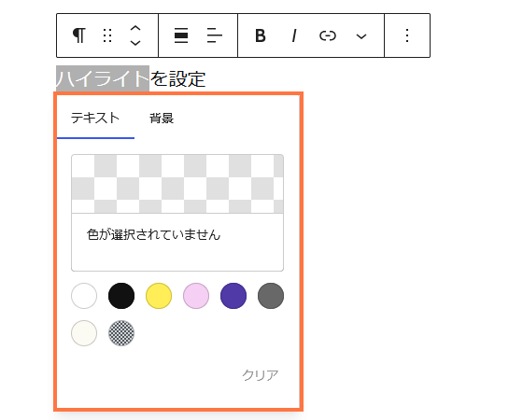Choose the yellow color swatch
The height and width of the screenshot is (420, 523).
(159, 296)
